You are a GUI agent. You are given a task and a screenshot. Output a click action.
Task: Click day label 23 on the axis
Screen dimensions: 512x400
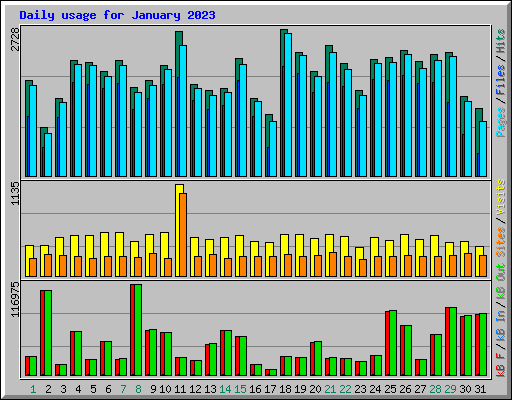pos(360,389)
